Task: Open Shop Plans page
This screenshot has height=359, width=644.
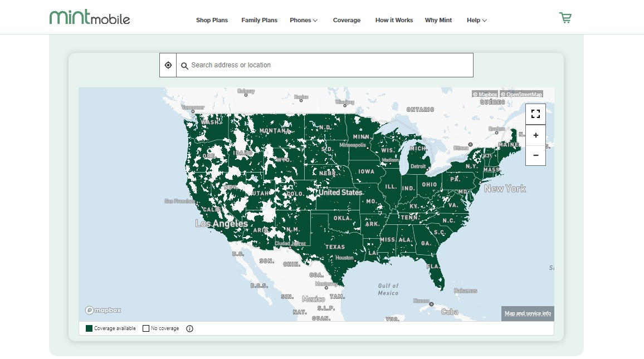Action: tap(212, 20)
